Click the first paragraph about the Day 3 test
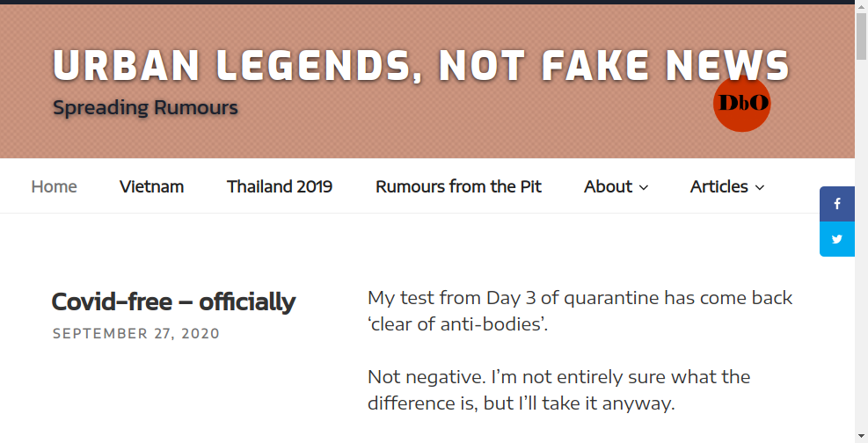This screenshot has width=868, height=443. pyautogui.click(x=580, y=311)
